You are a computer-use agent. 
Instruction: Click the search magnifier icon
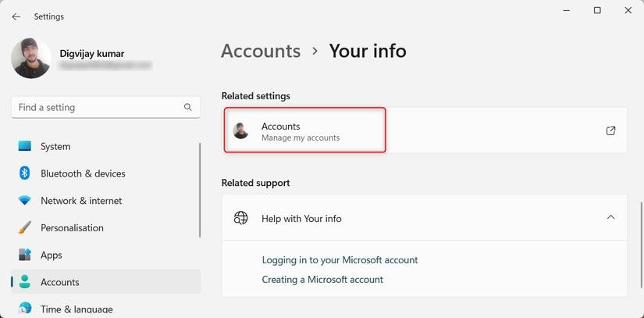point(187,107)
